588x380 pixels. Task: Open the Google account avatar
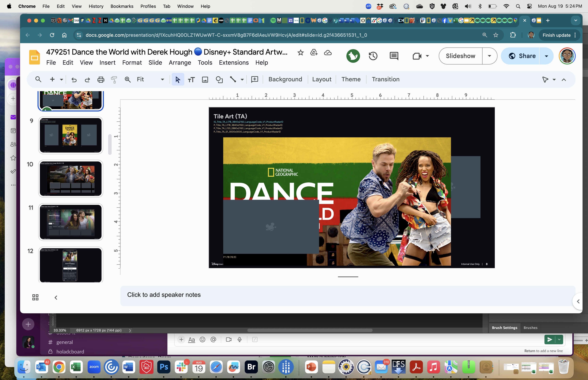point(567,56)
